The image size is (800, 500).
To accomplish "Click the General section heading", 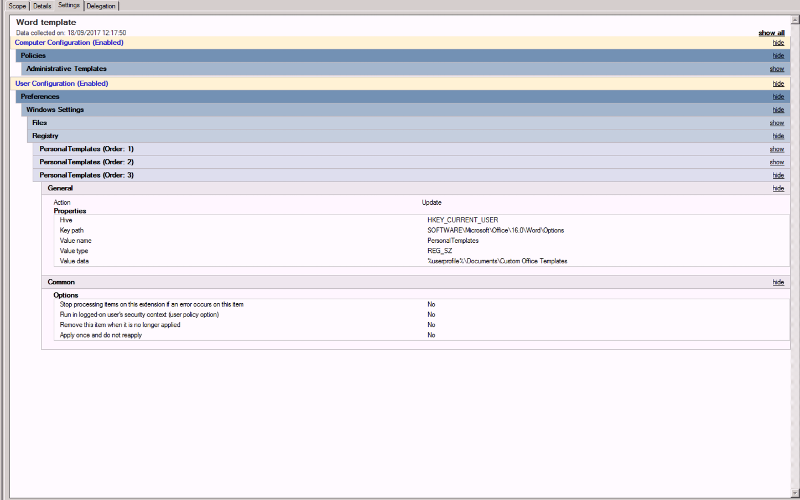I will pyautogui.click(x=60, y=188).
